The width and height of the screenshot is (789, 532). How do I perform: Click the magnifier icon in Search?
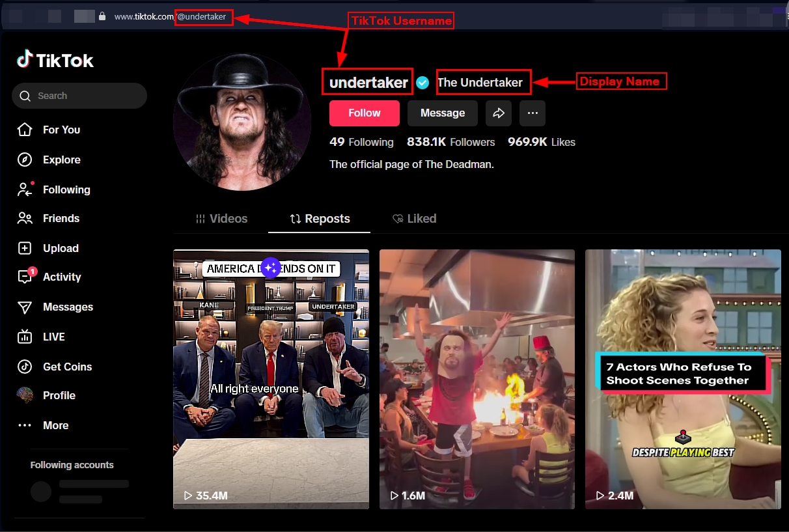(25, 96)
